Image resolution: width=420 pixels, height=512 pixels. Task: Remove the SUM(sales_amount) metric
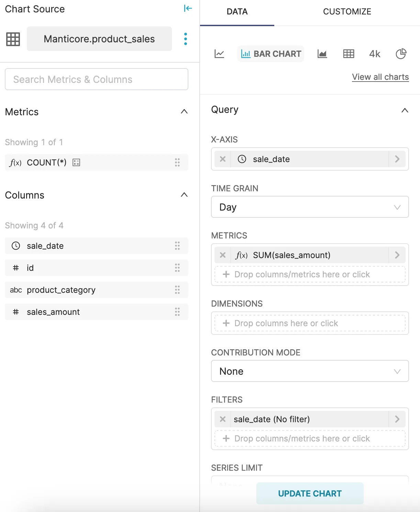click(x=223, y=255)
